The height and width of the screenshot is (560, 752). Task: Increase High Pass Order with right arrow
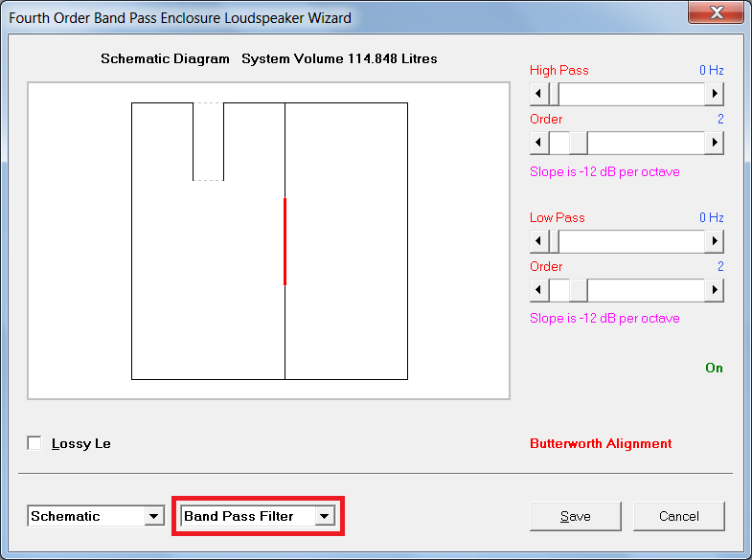pos(714,143)
